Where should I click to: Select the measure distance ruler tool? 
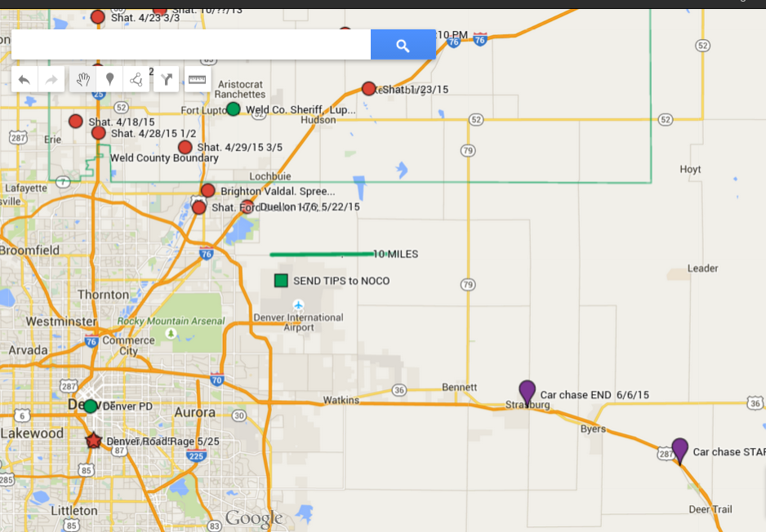click(197, 79)
